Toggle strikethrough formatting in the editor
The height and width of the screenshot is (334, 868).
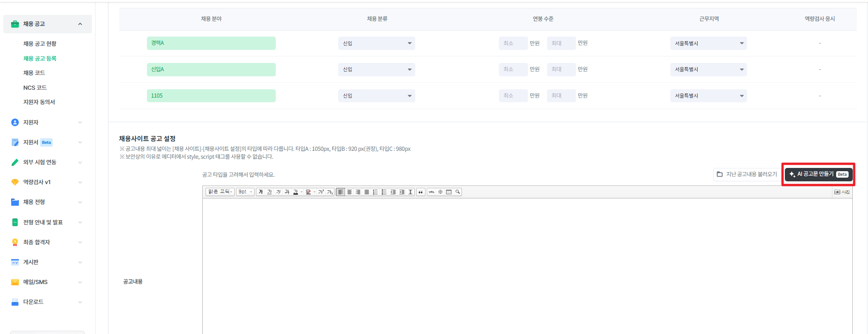[287, 192]
